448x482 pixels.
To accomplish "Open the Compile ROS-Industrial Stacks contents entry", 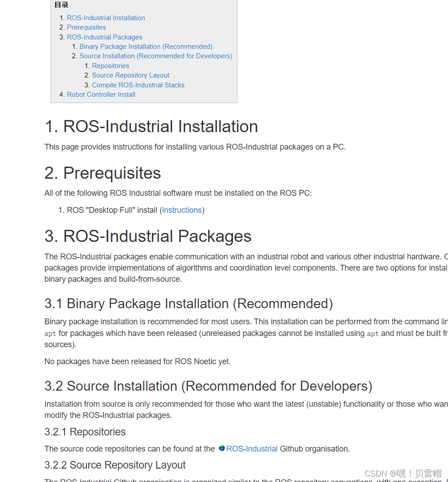I will (x=138, y=85).
